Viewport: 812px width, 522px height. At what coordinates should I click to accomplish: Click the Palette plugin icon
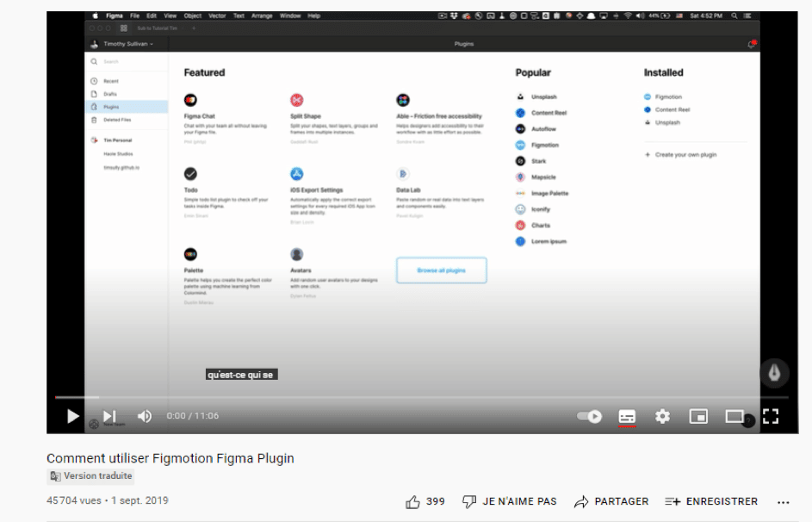190,254
